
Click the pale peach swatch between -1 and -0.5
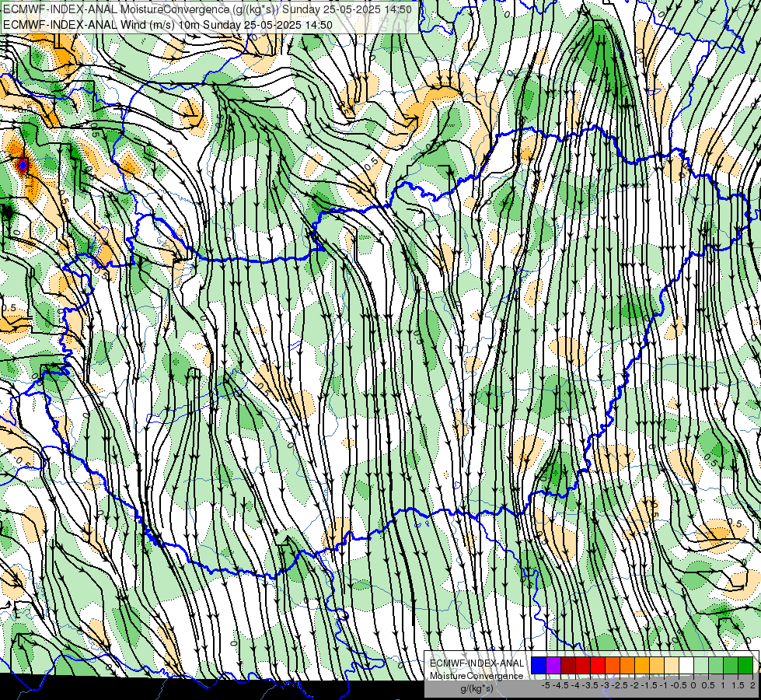[672, 665]
